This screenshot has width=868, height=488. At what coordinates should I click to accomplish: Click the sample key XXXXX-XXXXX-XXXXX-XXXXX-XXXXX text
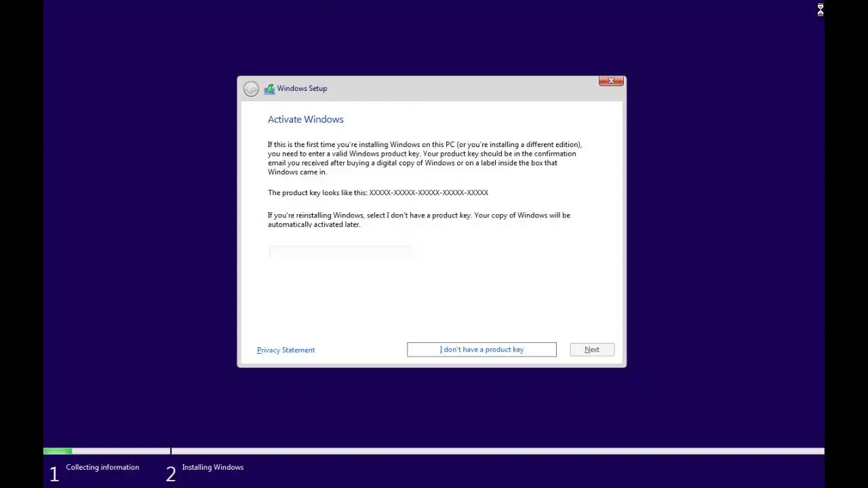(x=429, y=192)
